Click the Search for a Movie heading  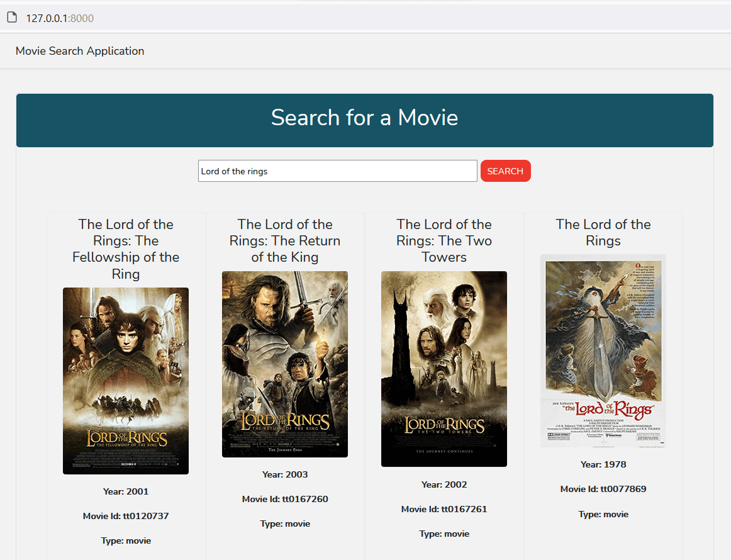pos(365,118)
